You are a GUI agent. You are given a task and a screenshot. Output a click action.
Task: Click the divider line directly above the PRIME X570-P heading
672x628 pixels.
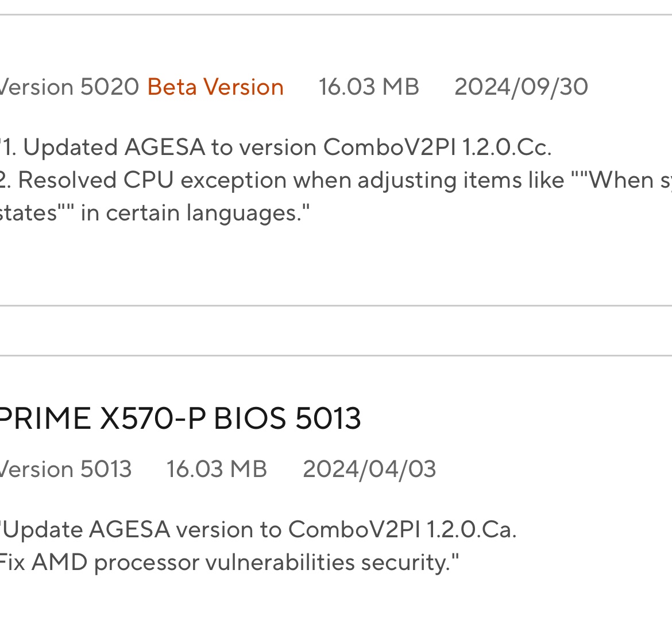[x=336, y=356]
